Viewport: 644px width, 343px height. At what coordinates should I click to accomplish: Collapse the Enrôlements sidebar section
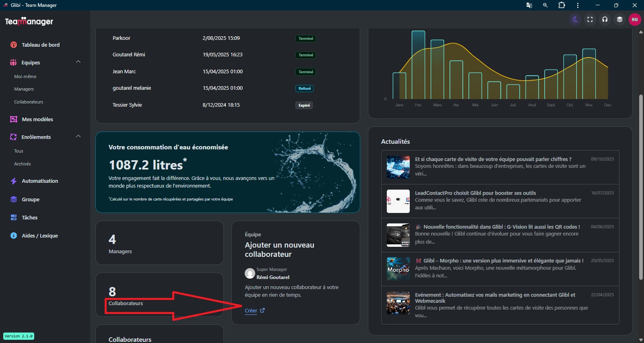coord(78,136)
